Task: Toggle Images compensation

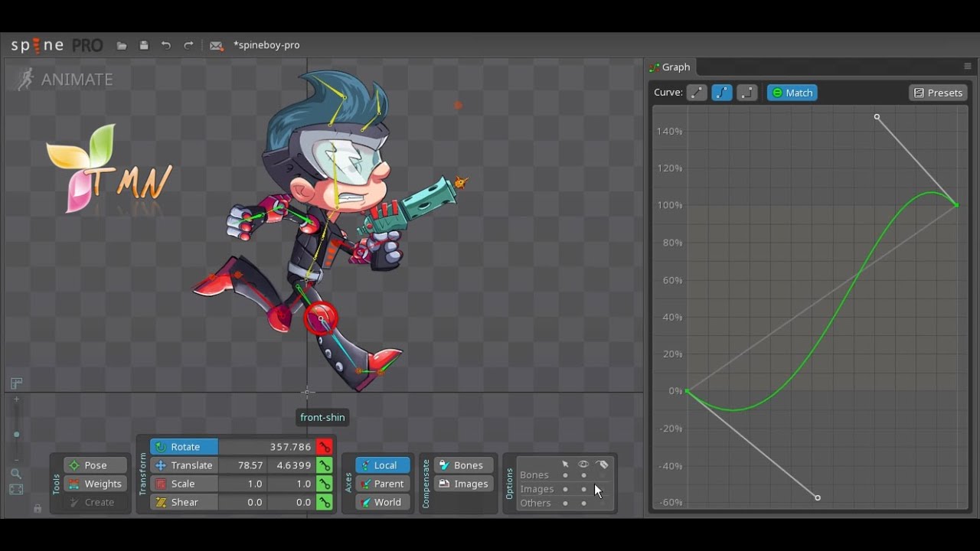Action: point(463,484)
